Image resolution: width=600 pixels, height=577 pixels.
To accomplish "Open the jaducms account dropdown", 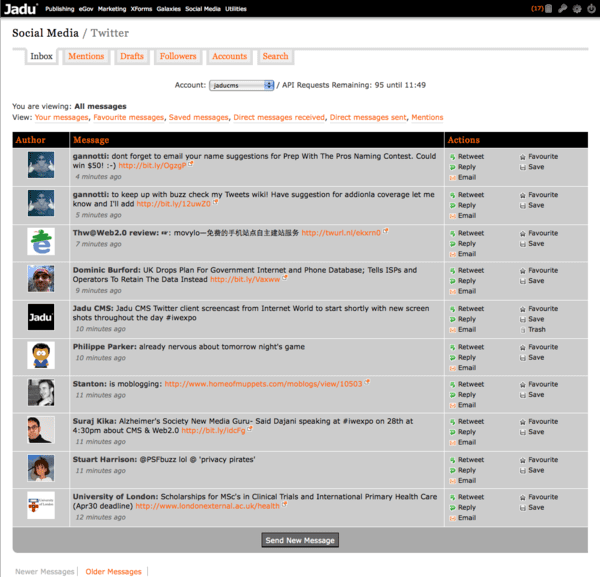I will pyautogui.click(x=241, y=85).
